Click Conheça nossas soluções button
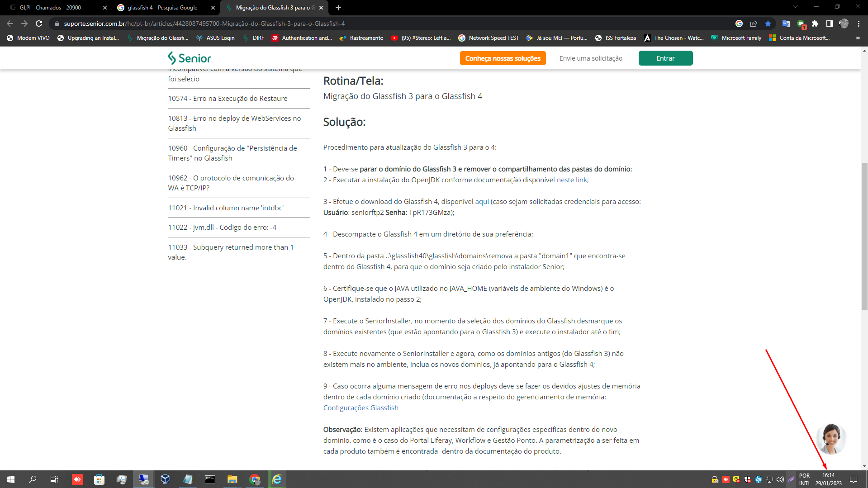The image size is (868, 488). point(503,58)
